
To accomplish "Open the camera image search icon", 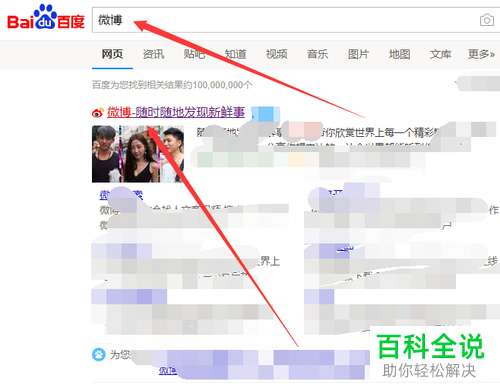I will point(487,20).
